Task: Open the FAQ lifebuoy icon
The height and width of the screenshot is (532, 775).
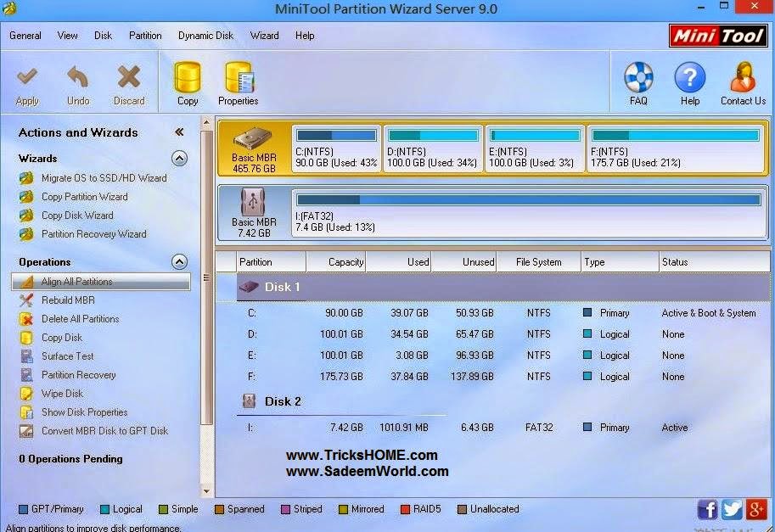Action: pyautogui.click(x=638, y=77)
